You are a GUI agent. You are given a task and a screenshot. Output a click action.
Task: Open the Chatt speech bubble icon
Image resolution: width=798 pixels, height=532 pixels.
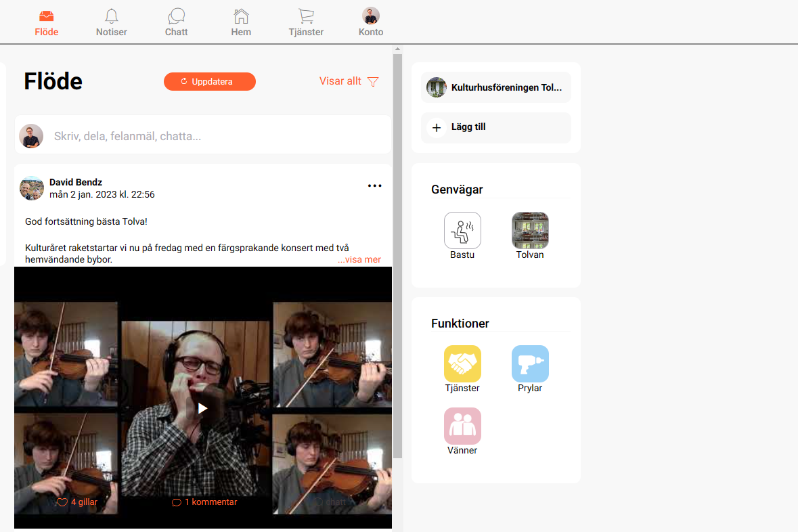177,22
